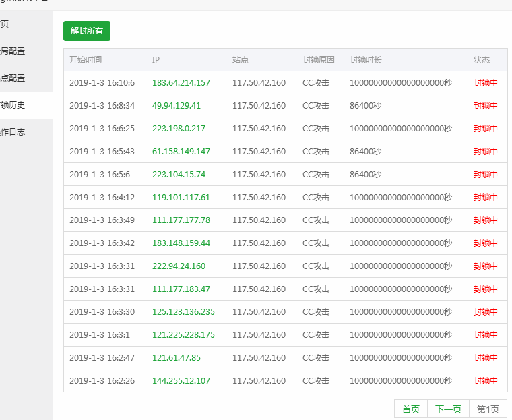The width and height of the screenshot is (512, 420).
Task: Click the 开始时间 column header
Action: [86, 60]
